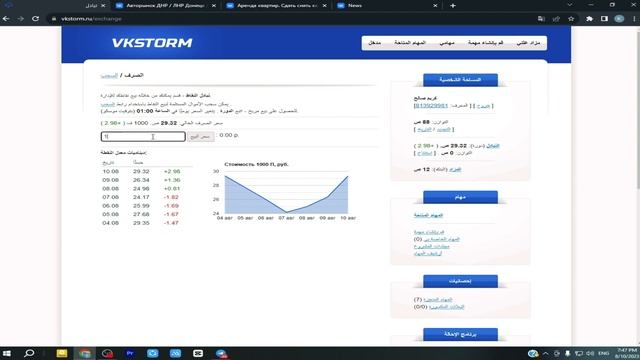This screenshot has height=360, width=640.
Task: Toggle the browser side panel icon
Action: [x=604, y=19]
